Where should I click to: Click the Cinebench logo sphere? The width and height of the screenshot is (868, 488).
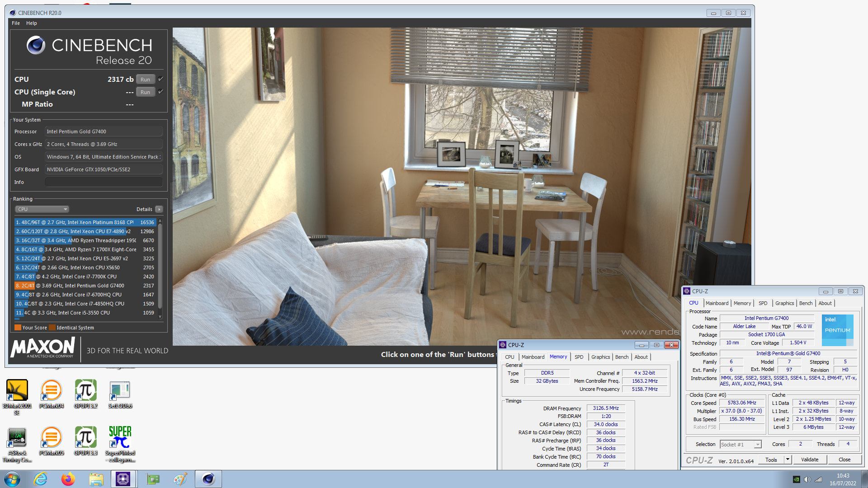36,45
